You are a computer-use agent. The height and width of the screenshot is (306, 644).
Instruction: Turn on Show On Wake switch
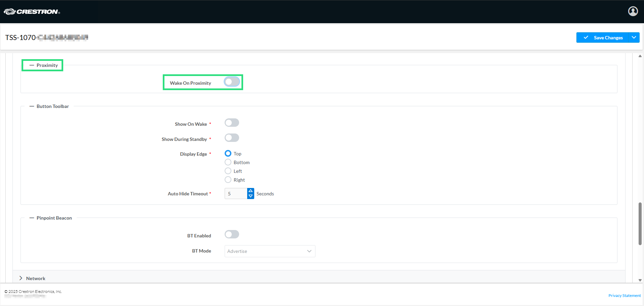pyautogui.click(x=232, y=123)
